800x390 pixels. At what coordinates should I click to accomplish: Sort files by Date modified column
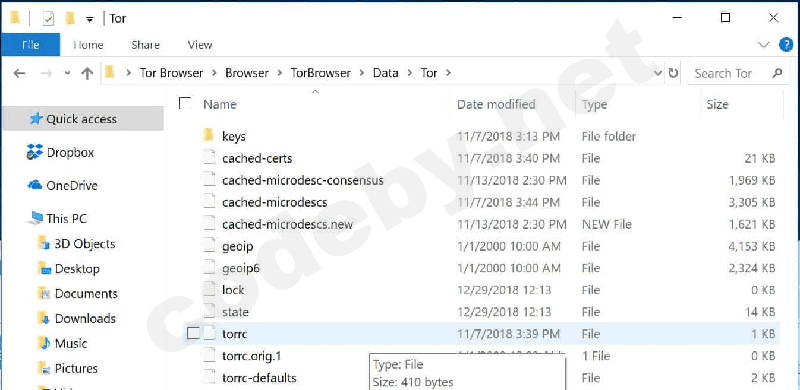tap(496, 104)
